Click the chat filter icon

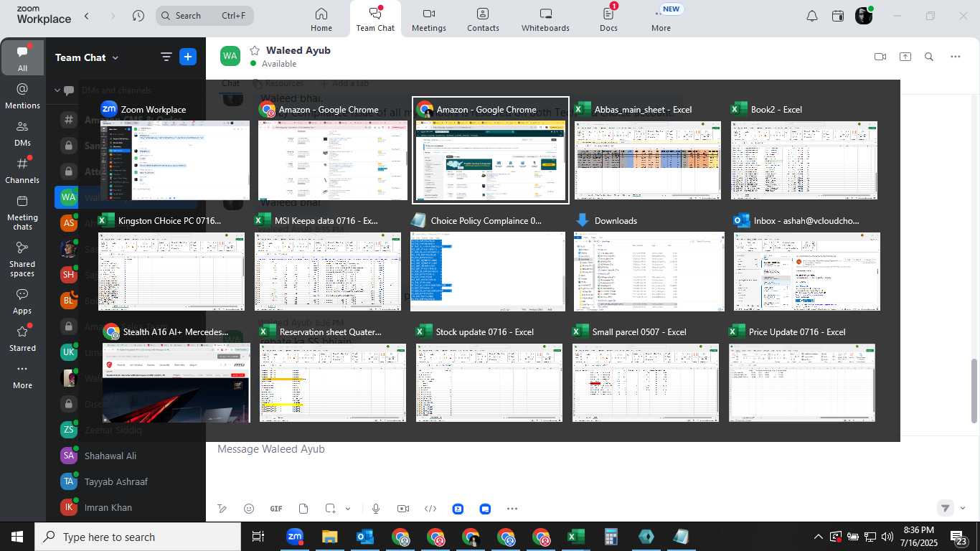point(166,57)
